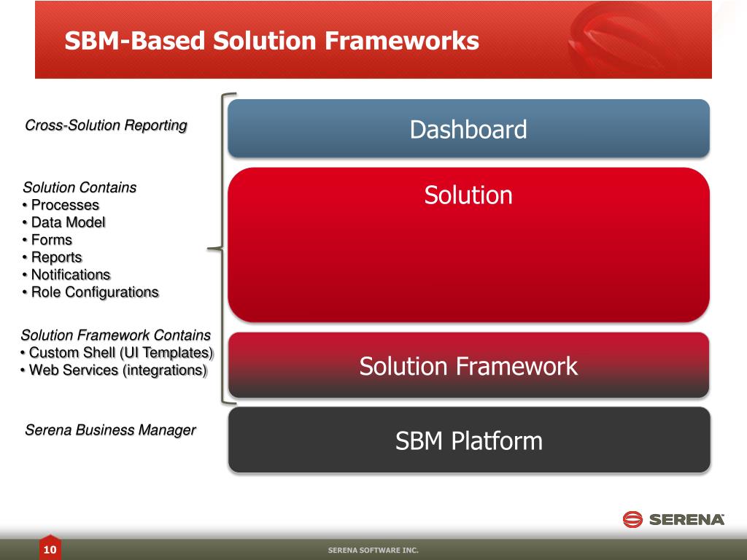Select the 'Processes' bullet
This screenshot has width=747, height=560.
tap(61, 205)
